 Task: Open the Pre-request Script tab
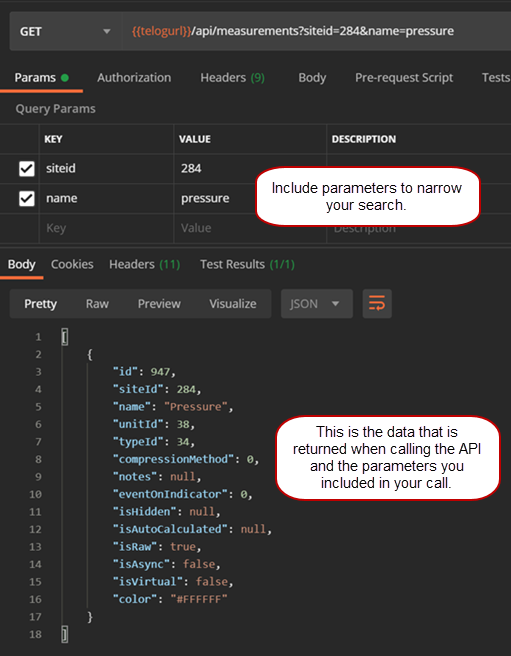[404, 78]
